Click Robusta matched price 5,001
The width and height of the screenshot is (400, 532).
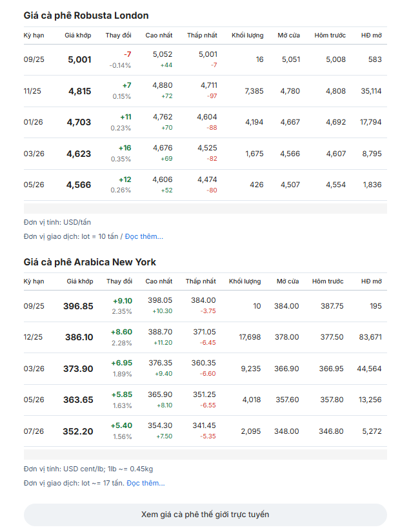[x=79, y=59]
